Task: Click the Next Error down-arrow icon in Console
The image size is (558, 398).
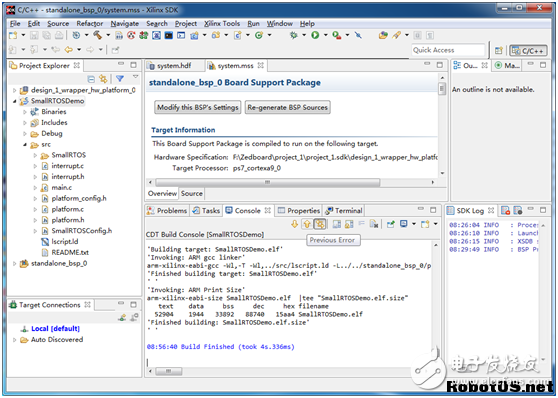Action: click(x=294, y=224)
